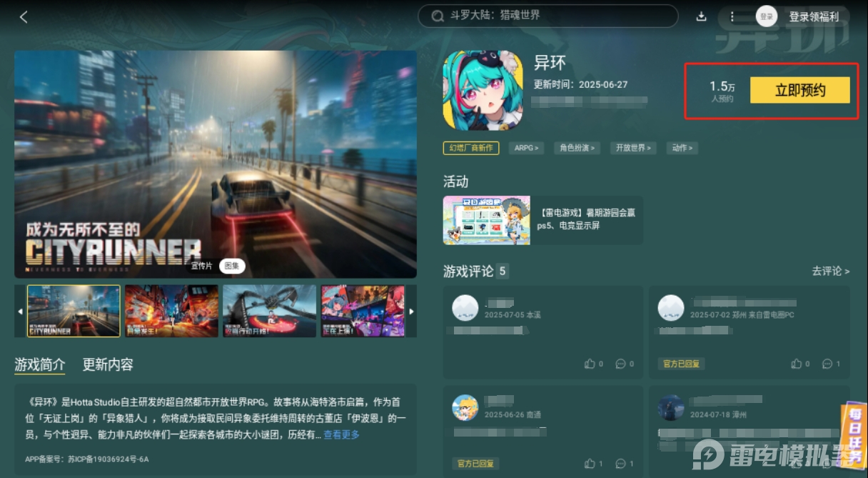Image resolution: width=868 pixels, height=478 pixels.
Task: Click the 1.5万 人预约 count
Action: [722, 91]
